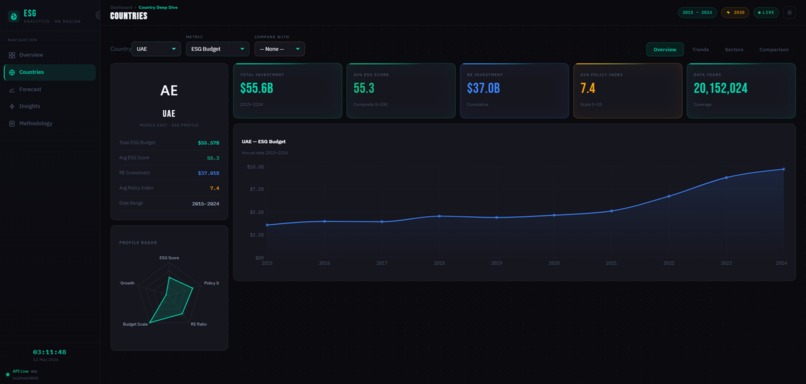This screenshot has height=384, width=806.
Task: Click the Data Range 2015-2024 row
Action: (169, 204)
